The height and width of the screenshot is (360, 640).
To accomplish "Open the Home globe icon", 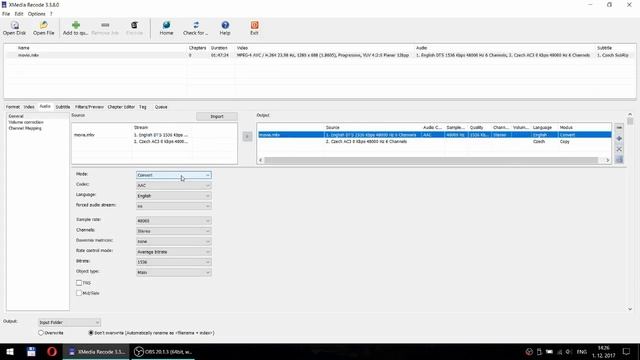I will [x=167, y=25].
